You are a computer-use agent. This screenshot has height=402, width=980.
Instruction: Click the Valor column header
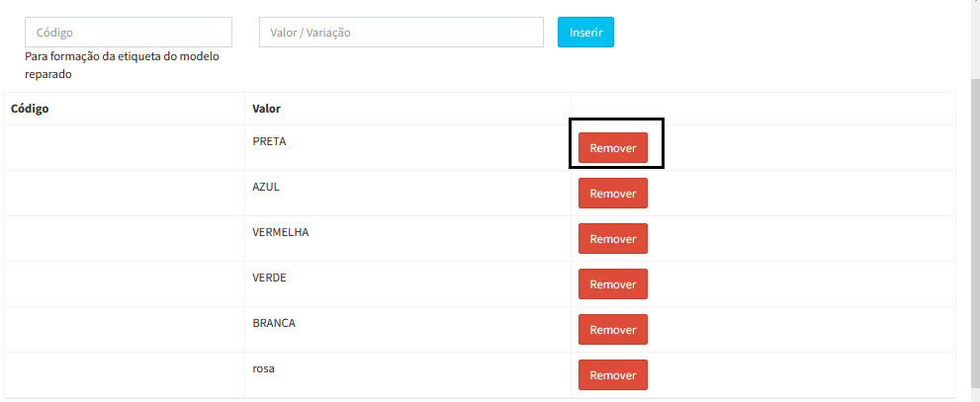tap(267, 108)
